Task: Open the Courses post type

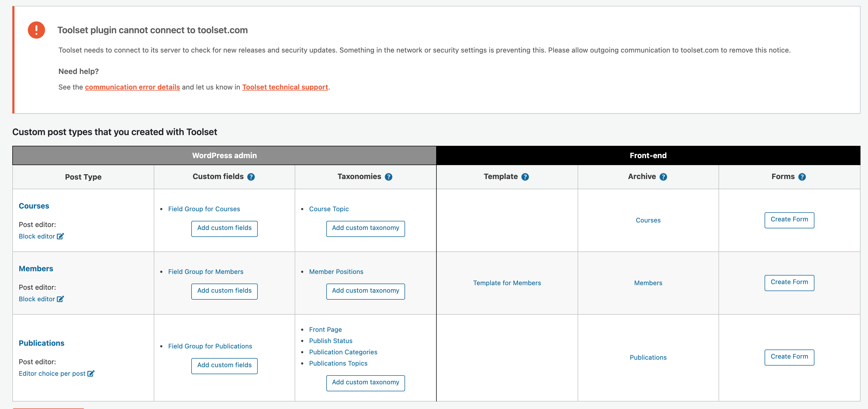Action: pos(34,206)
